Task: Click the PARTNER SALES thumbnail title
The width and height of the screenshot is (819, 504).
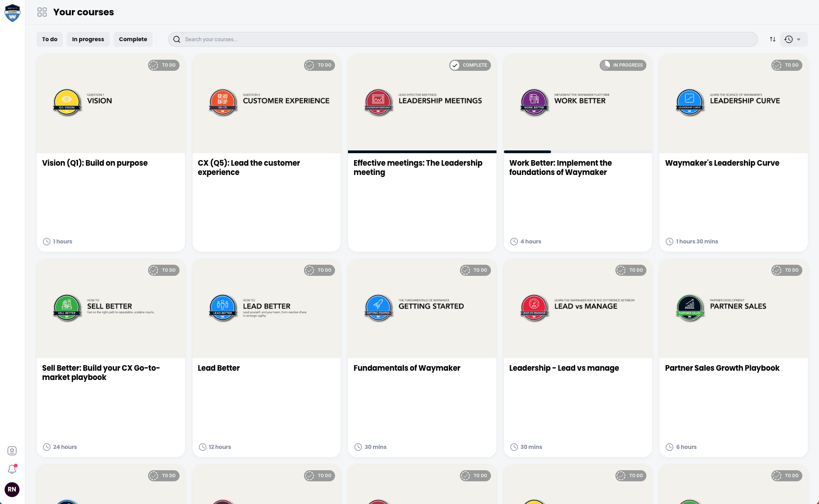Action: click(738, 306)
